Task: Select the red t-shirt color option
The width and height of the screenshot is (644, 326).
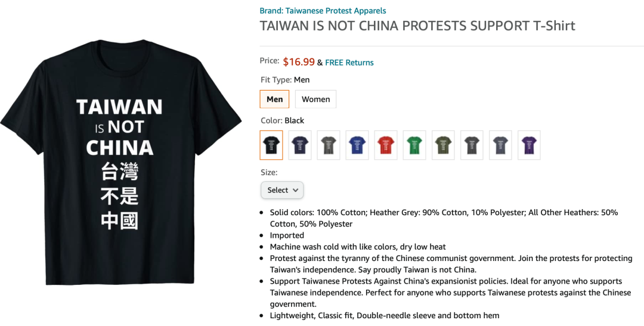Action: [386, 145]
